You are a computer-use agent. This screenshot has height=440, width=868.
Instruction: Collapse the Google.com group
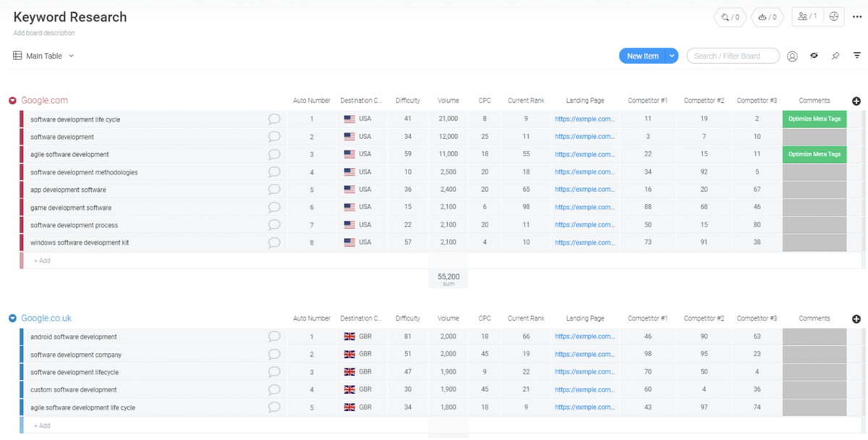pyautogui.click(x=13, y=100)
